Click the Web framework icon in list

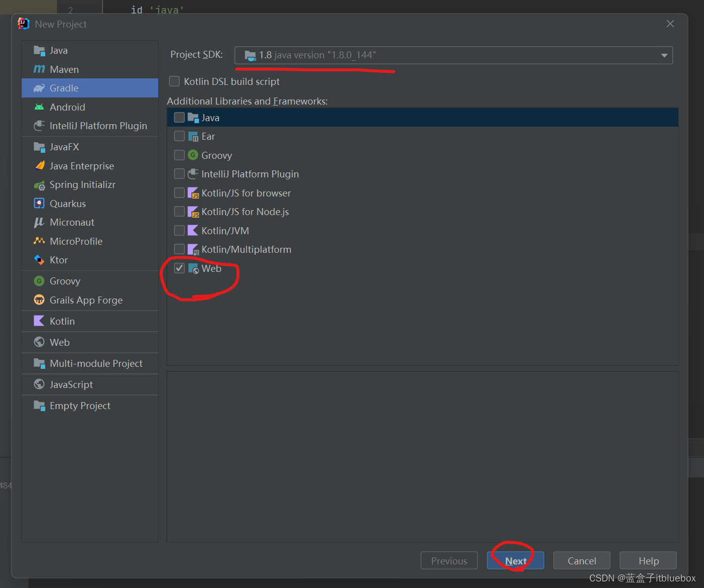pyautogui.click(x=193, y=268)
